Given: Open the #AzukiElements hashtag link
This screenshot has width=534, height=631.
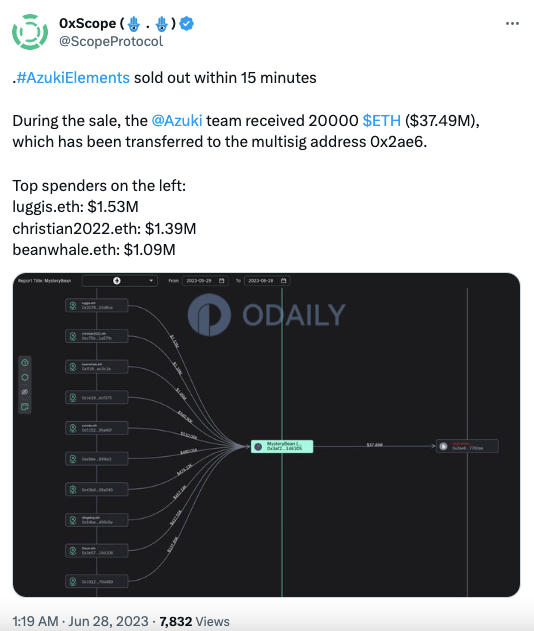Looking at the screenshot, I should (73, 78).
